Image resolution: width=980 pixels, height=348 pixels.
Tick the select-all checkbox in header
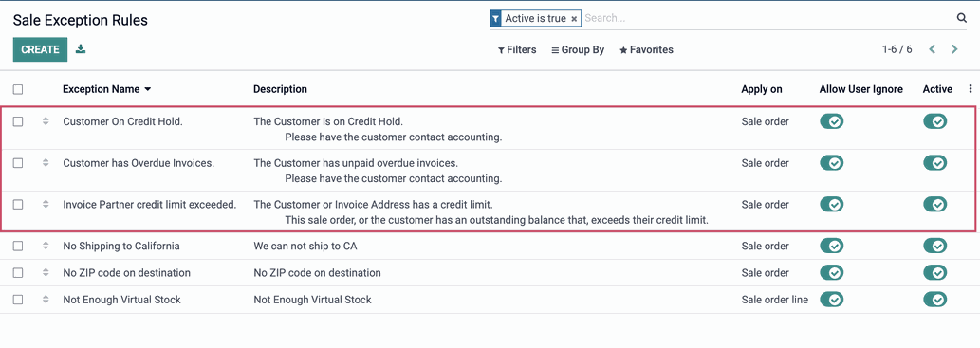[x=18, y=89]
